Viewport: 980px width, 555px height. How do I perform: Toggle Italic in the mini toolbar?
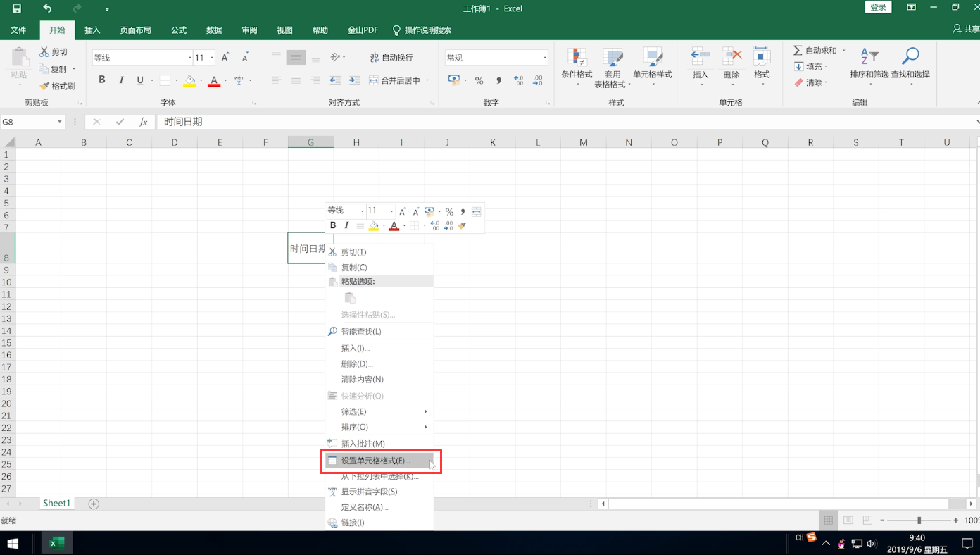[346, 225]
